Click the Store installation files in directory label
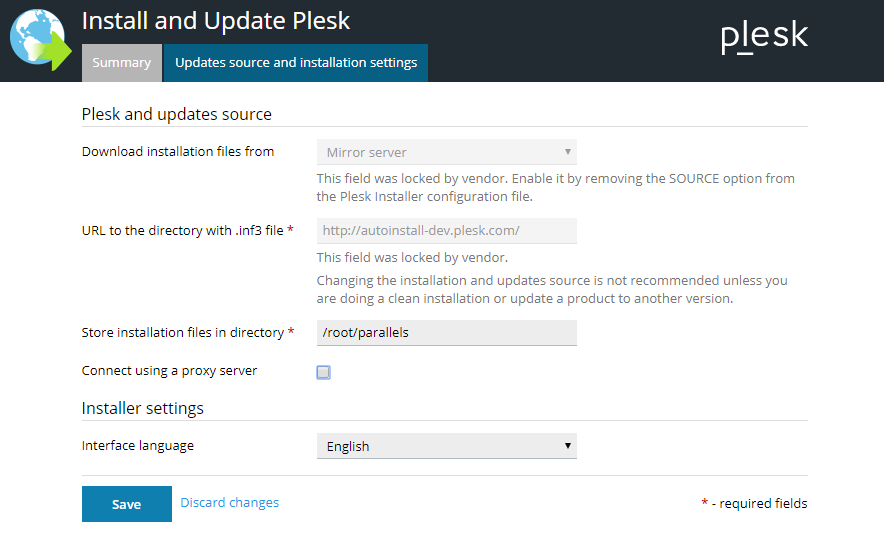884x538 pixels. 183,333
